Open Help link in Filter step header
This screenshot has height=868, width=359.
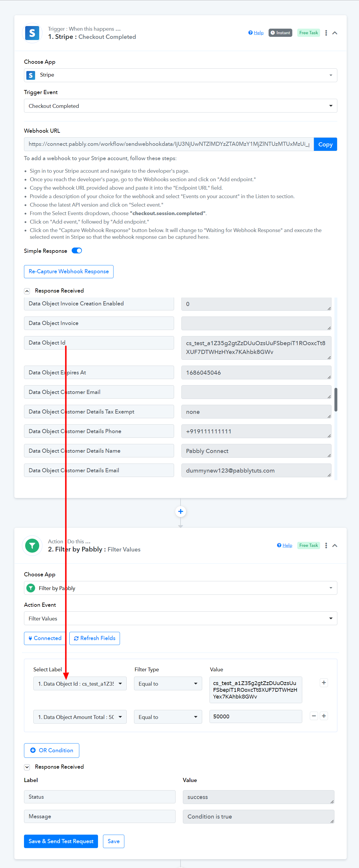point(284,545)
